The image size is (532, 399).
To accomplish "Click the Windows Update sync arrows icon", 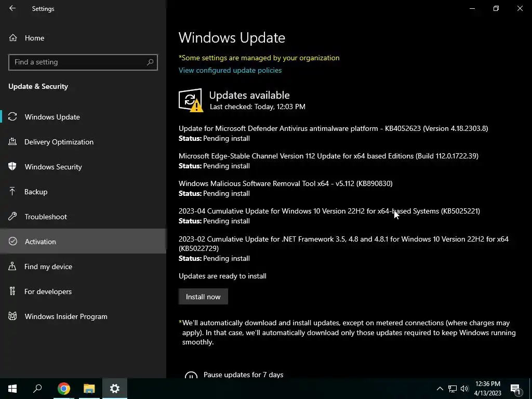I will pyautogui.click(x=12, y=117).
